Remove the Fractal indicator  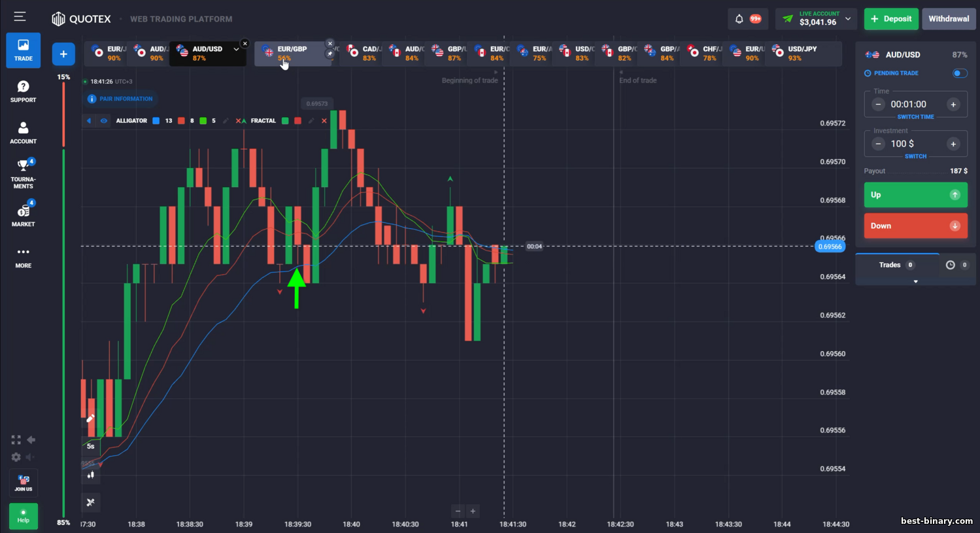click(324, 121)
